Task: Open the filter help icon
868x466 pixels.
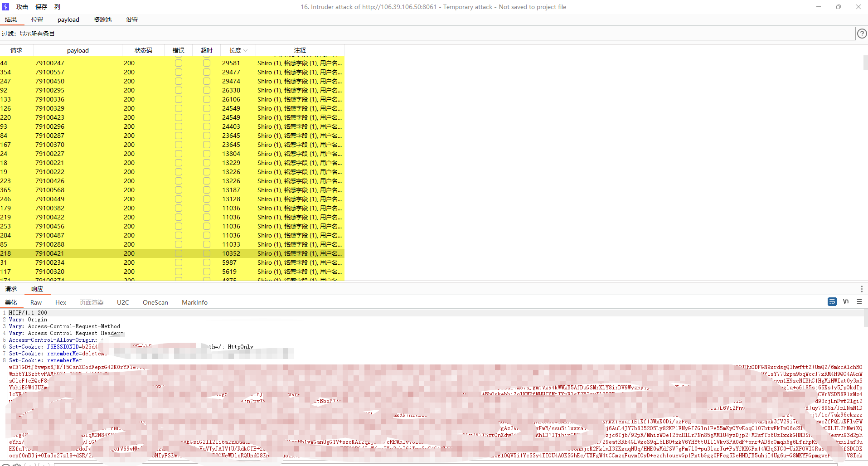Action: pos(862,34)
